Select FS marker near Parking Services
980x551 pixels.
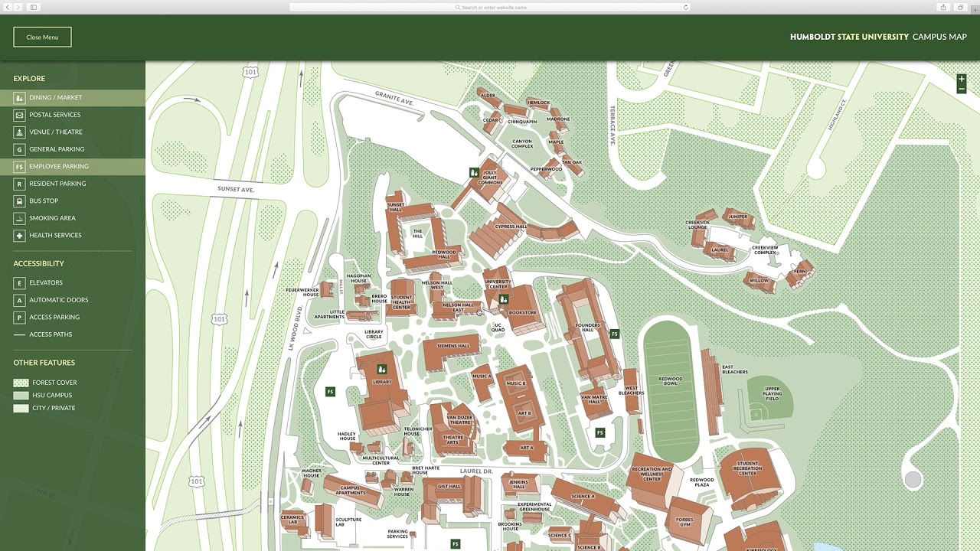point(455,544)
